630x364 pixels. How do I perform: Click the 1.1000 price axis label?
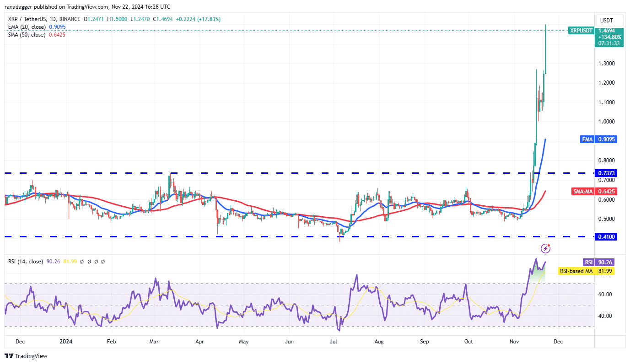[x=607, y=102]
